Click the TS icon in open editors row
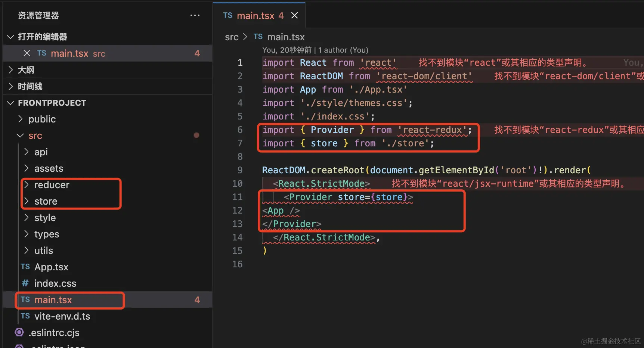 click(42, 53)
